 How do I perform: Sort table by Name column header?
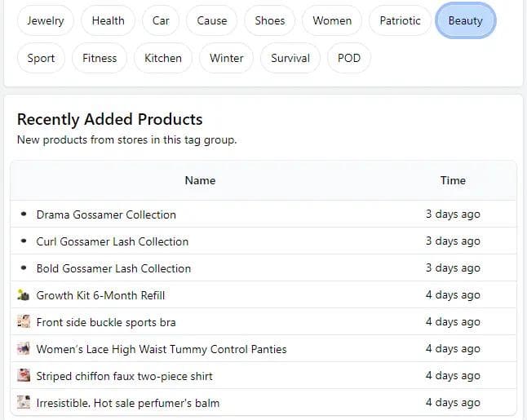coord(200,180)
